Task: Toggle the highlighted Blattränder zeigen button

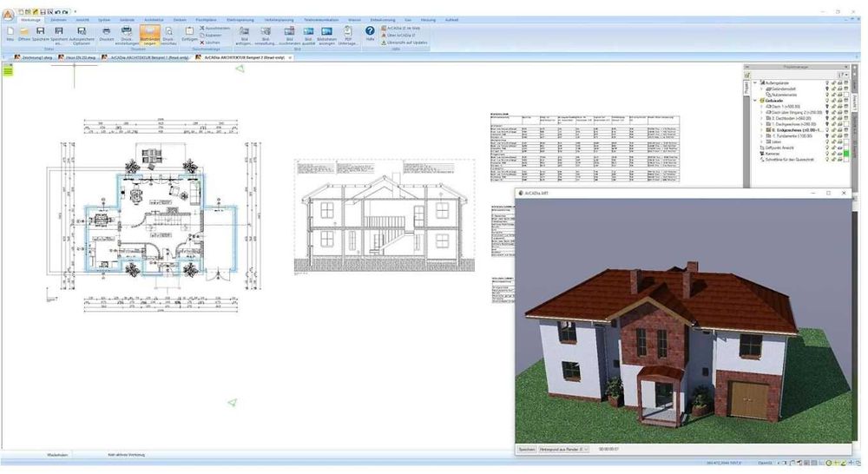Action: (149, 35)
